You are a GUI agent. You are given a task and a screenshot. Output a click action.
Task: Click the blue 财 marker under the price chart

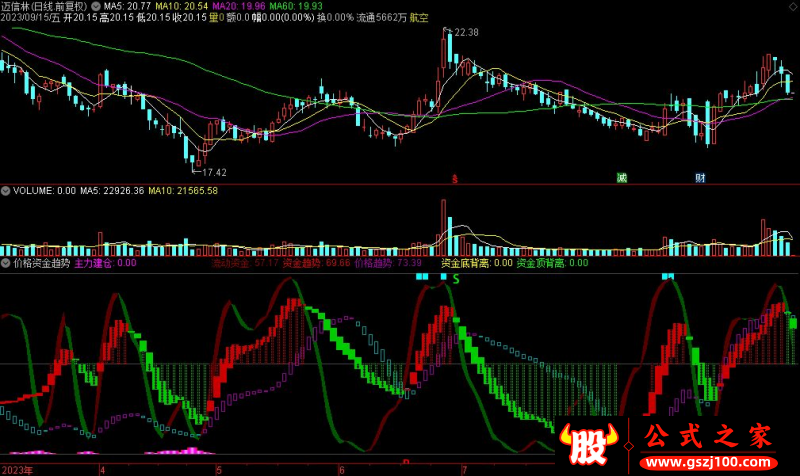700,178
